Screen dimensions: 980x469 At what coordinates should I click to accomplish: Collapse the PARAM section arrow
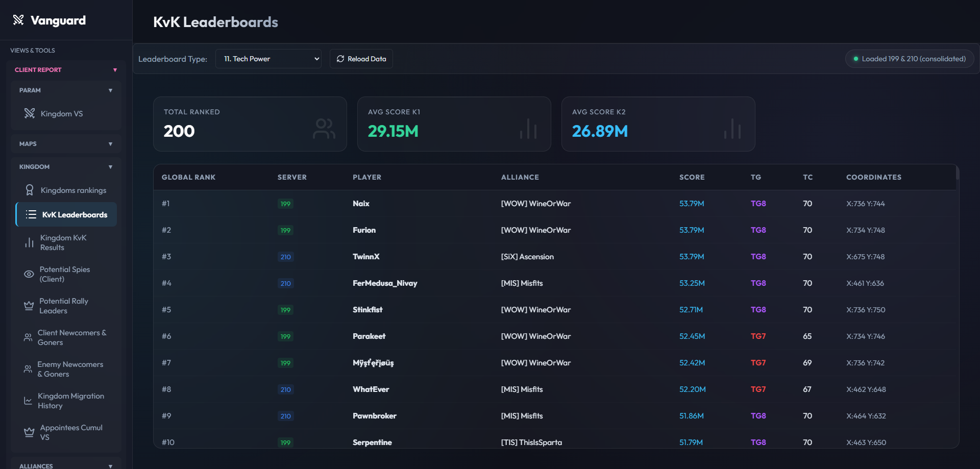point(110,90)
